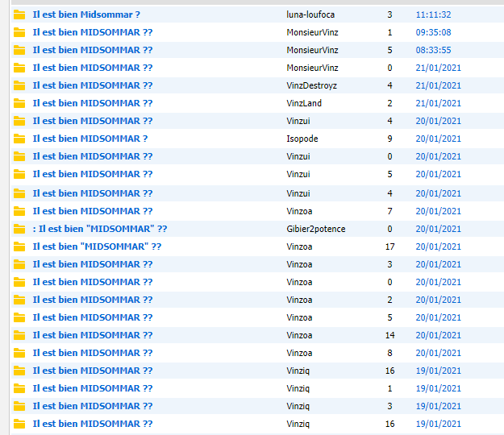504x435 pixels.
Task: Open Vinzoa's quoted "MIDSOMMAR" topic with 17 replies
Action: point(97,246)
